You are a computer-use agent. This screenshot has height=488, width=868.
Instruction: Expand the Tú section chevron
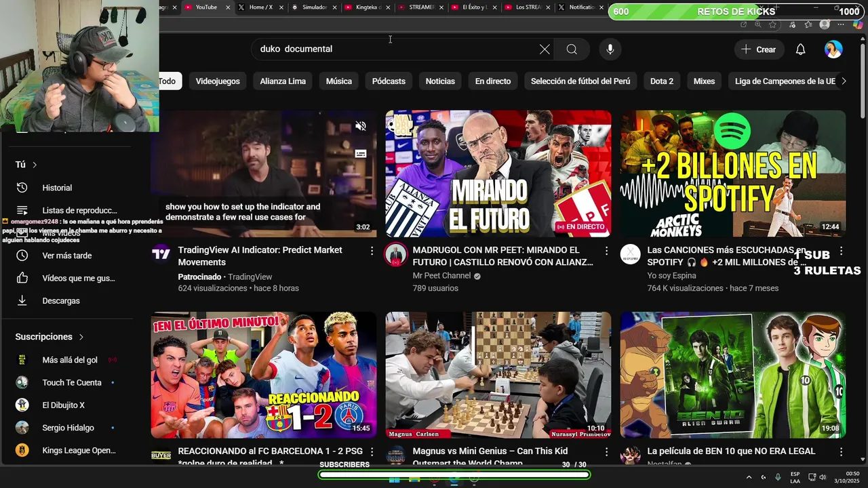pyautogui.click(x=35, y=165)
